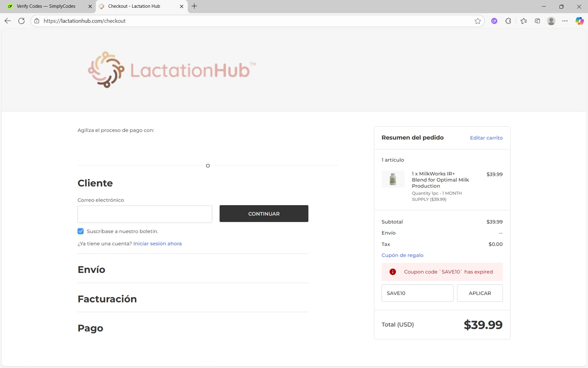
Task: Open the browser profile avatar
Action: coord(551,21)
